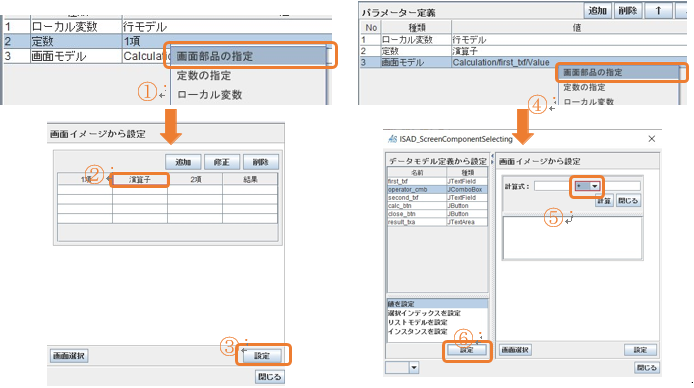
Task: Choose 定数の指定 in the パラメーター定義 context menu
Action: coord(584,88)
